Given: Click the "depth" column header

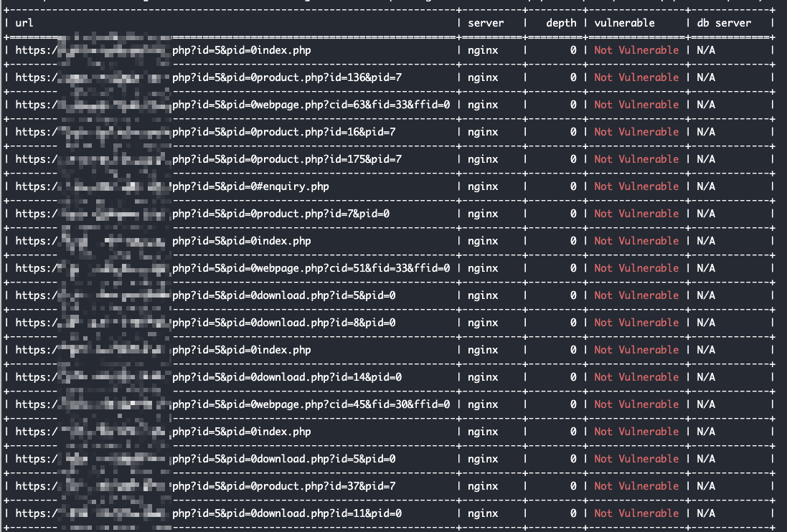Looking at the screenshot, I should (561, 23).
